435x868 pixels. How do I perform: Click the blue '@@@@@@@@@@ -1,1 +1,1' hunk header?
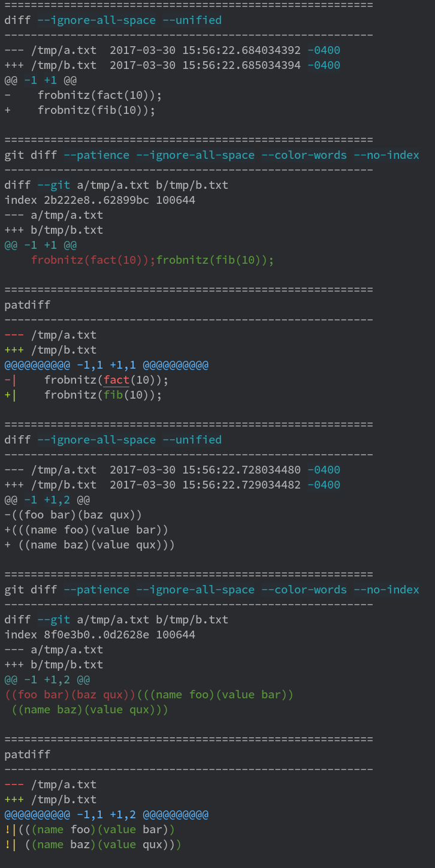point(107,365)
